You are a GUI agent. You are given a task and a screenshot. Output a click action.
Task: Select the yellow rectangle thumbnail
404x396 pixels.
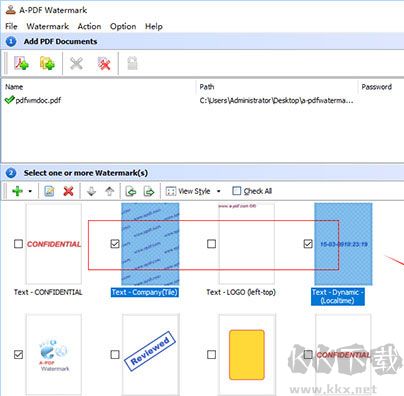coord(247,355)
